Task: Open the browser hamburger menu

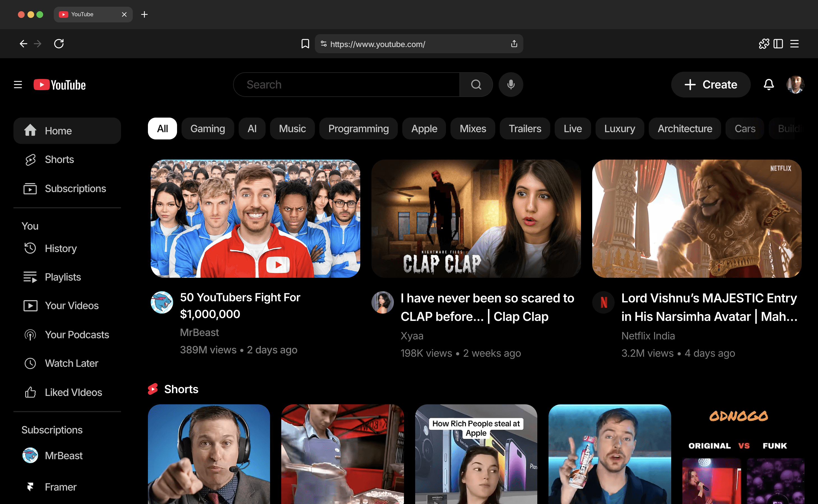Action: (x=794, y=44)
